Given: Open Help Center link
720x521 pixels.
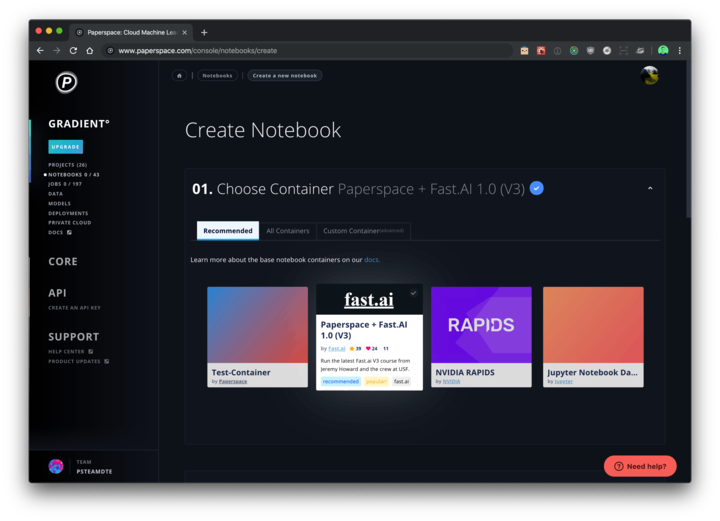Looking at the screenshot, I should (66, 352).
